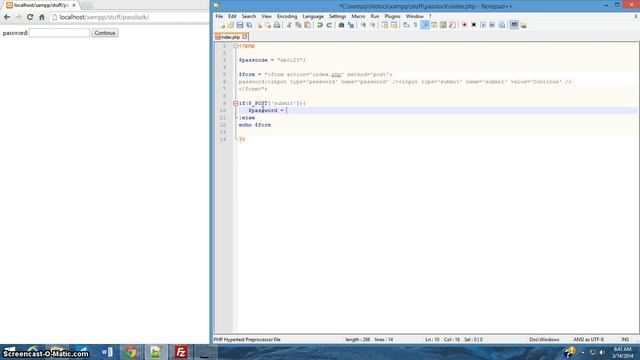Open the View menu
This screenshot has height=360, width=640.
pyautogui.click(x=266, y=16)
